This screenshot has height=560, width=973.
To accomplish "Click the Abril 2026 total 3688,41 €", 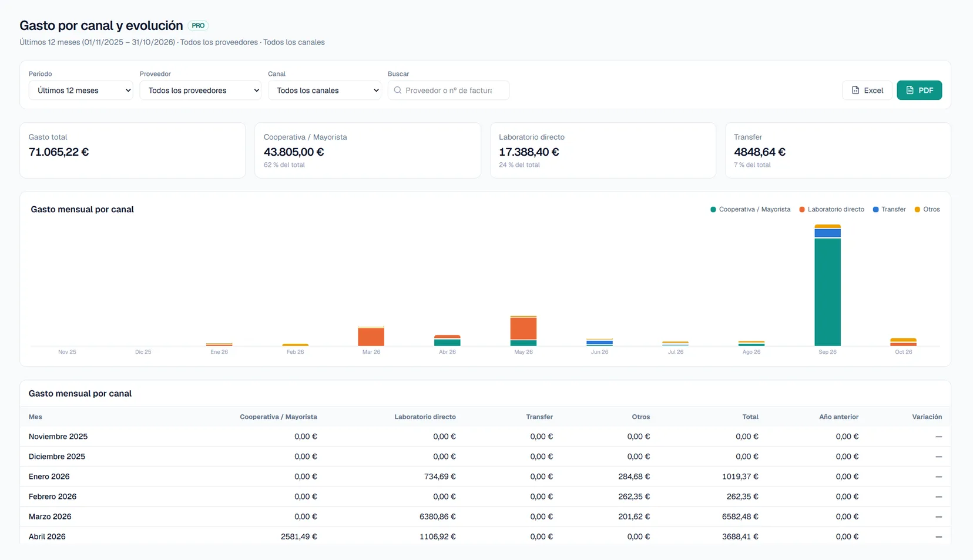I will (x=740, y=536).
